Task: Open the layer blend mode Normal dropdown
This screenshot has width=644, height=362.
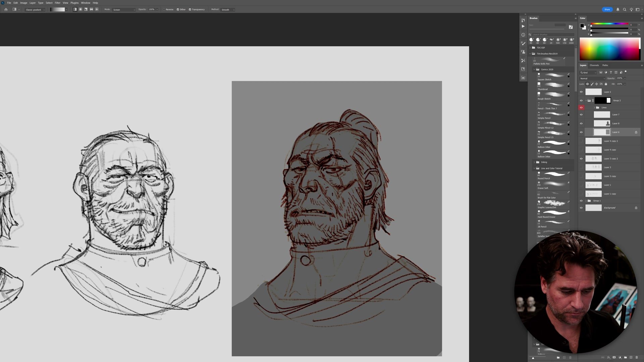Action: (592, 78)
